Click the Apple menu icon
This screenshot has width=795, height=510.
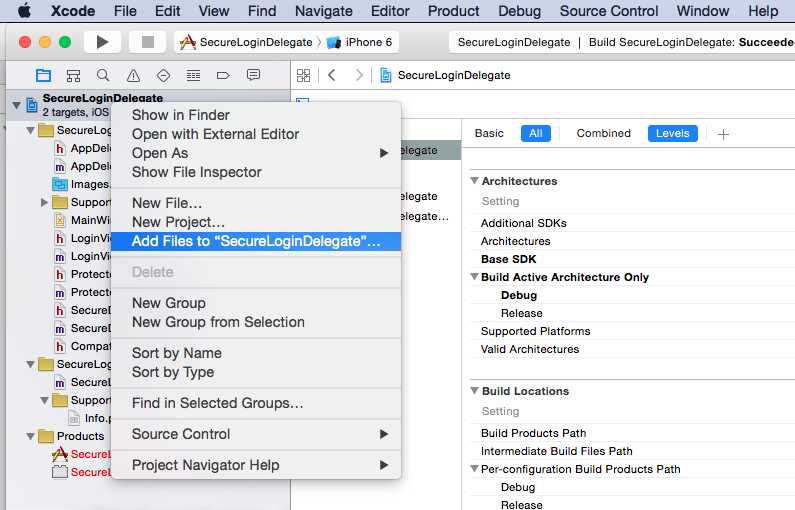click(24, 11)
